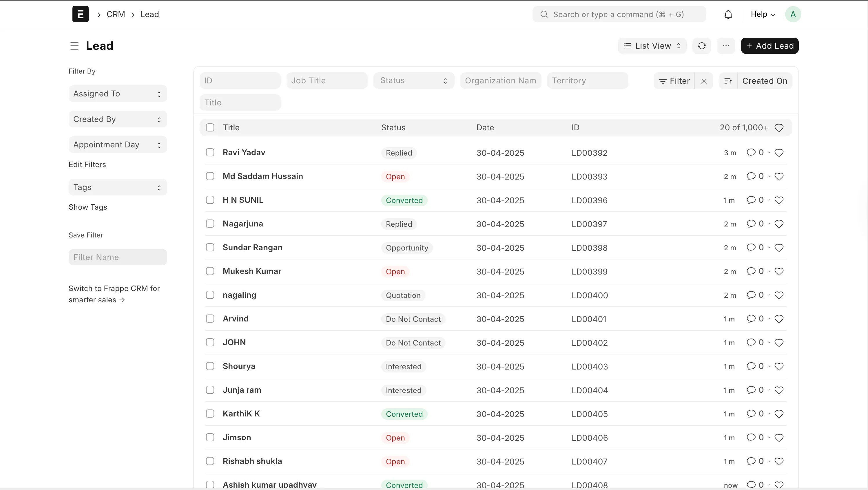
Task: Refresh the lead list
Action: [x=701, y=46]
